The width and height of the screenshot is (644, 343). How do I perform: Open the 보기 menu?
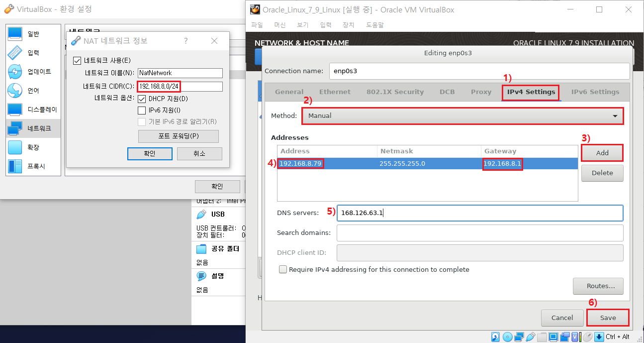pyautogui.click(x=303, y=25)
